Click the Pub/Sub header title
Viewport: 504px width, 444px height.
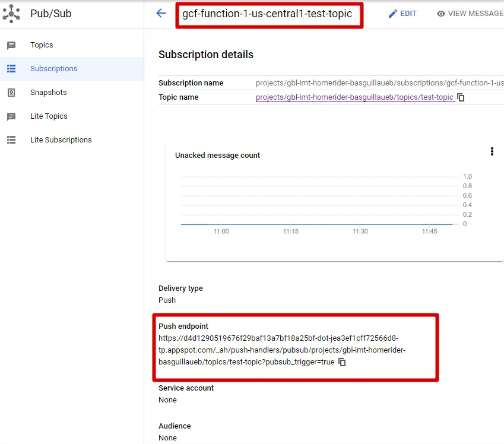click(51, 14)
